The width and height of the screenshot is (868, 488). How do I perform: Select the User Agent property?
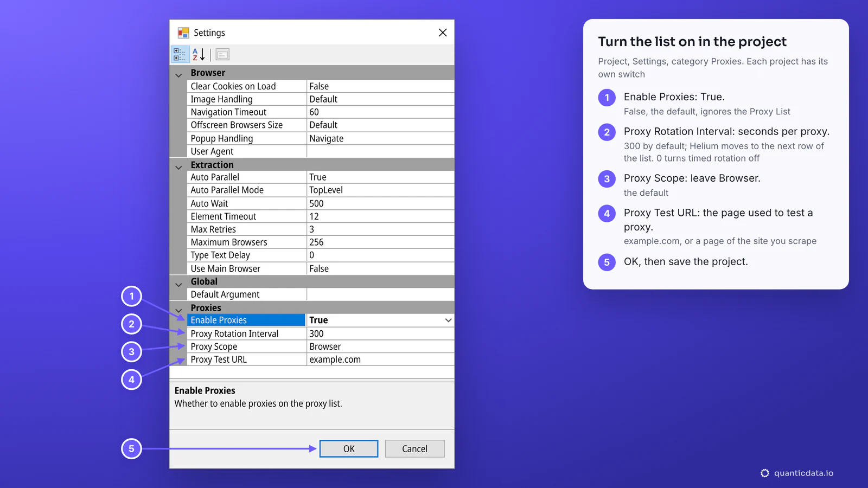[247, 151]
